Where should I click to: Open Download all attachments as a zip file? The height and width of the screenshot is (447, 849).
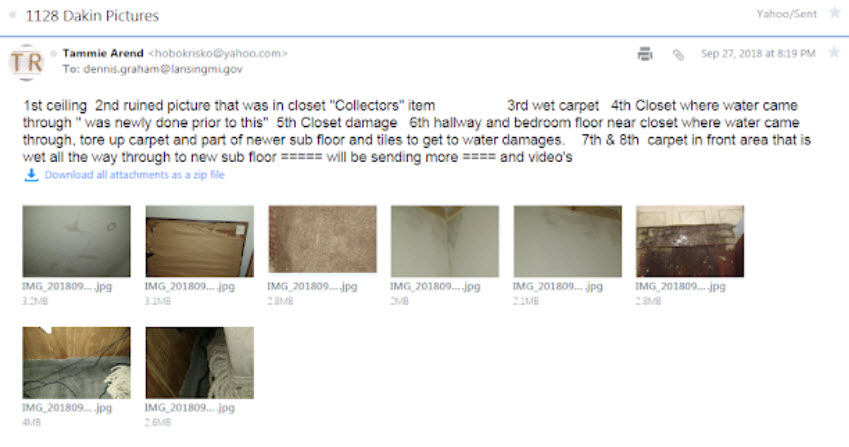coord(134,175)
